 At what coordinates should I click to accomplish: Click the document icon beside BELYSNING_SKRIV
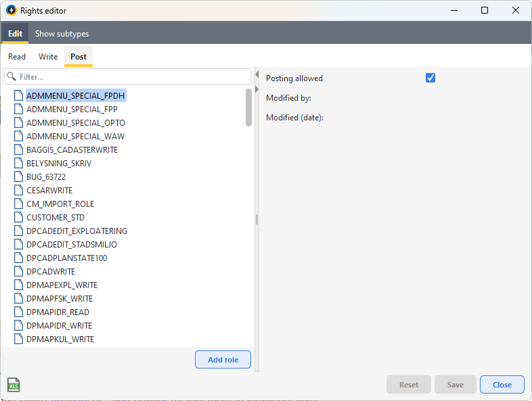pyautogui.click(x=19, y=163)
